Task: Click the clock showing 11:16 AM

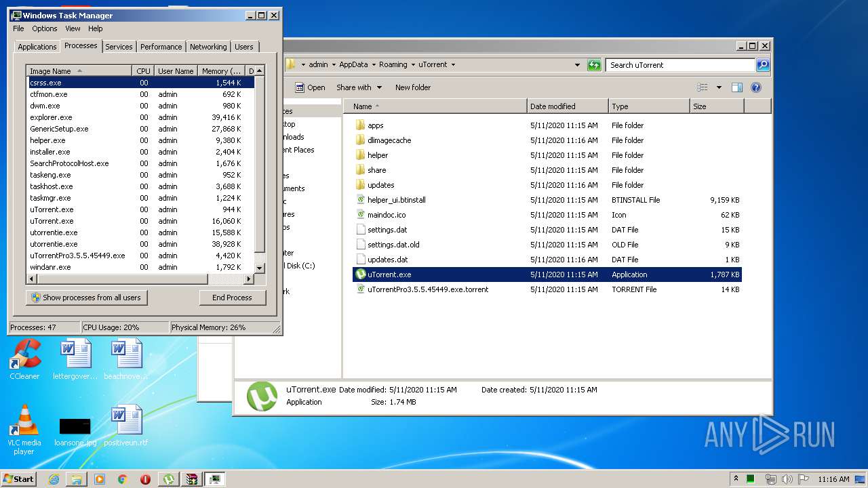Action: 833,479
